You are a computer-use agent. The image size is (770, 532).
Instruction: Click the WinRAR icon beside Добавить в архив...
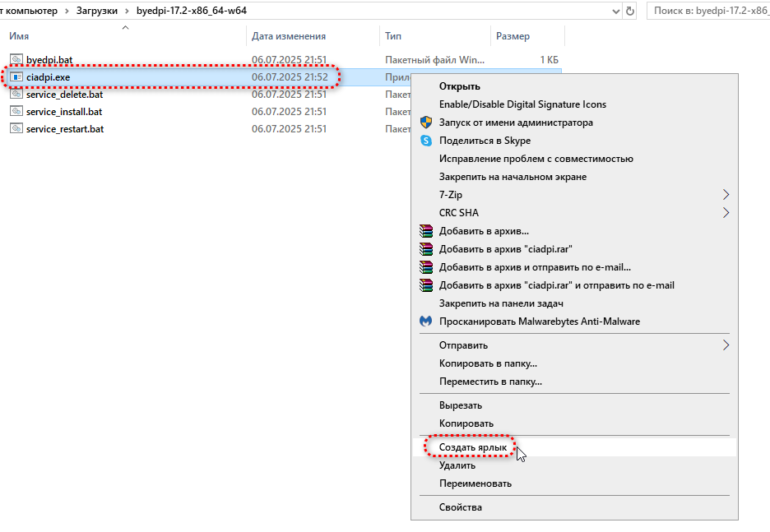tap(426, 231)
